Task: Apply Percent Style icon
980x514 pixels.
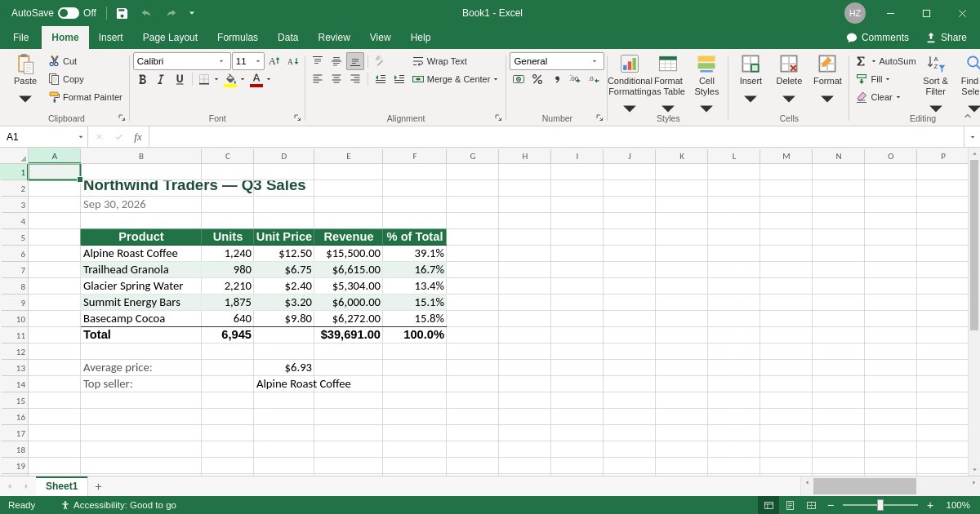Action: [x=537, y=79]
